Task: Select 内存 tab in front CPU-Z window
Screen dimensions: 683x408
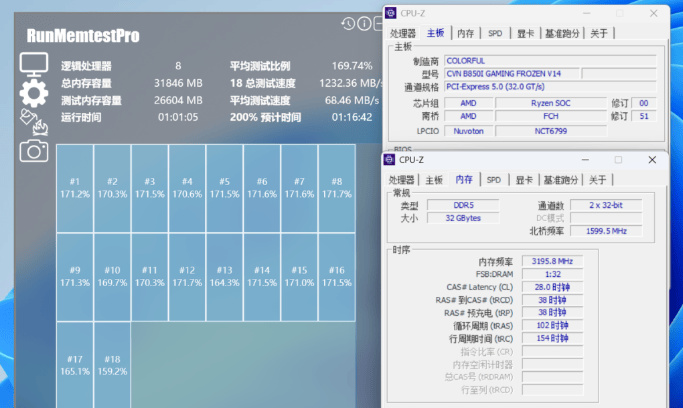Action: coord(464,179)
